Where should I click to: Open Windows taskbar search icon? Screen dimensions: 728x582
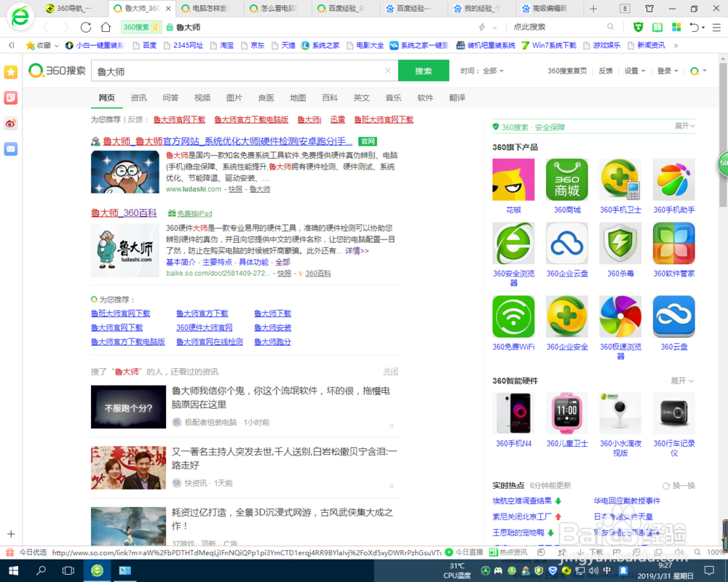click(41, 570)
